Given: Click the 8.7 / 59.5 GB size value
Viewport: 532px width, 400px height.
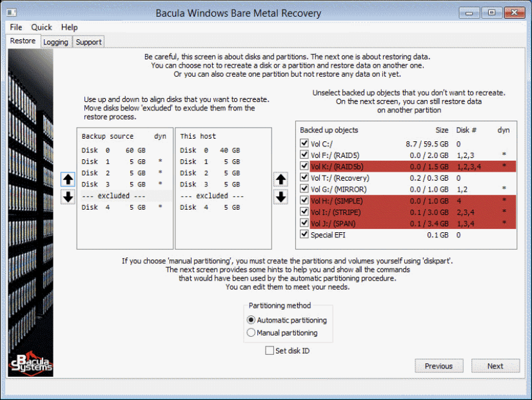Looking at the screenshot, I should (x=427, y=144).
